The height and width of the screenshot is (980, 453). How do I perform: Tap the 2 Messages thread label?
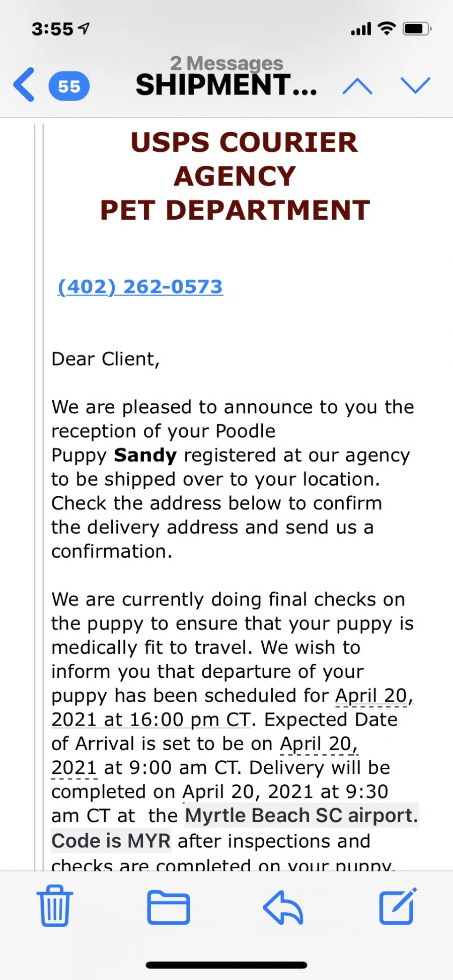tap(226, 63)
